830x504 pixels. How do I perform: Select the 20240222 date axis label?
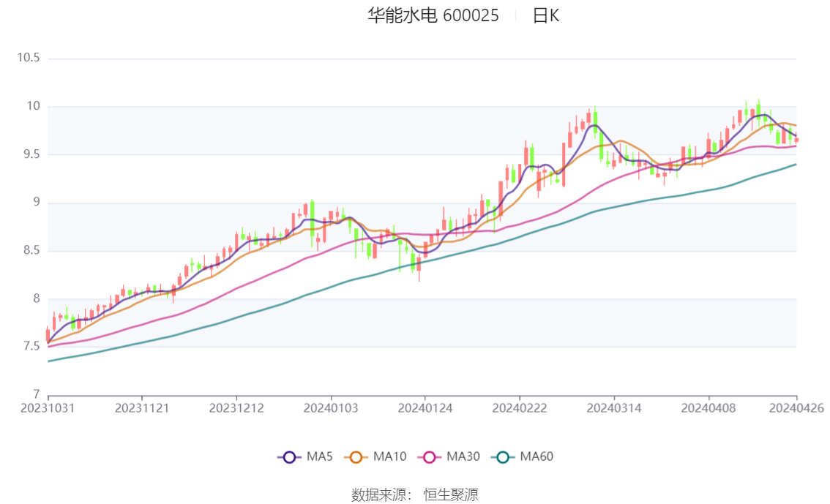click(x=519, y=408)
